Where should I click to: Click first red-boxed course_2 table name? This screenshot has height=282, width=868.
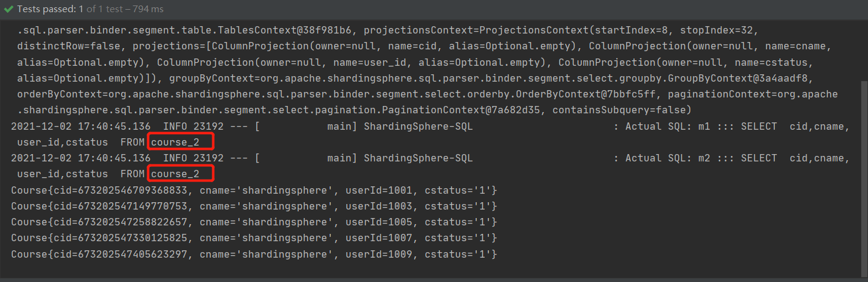pos(175,143)
